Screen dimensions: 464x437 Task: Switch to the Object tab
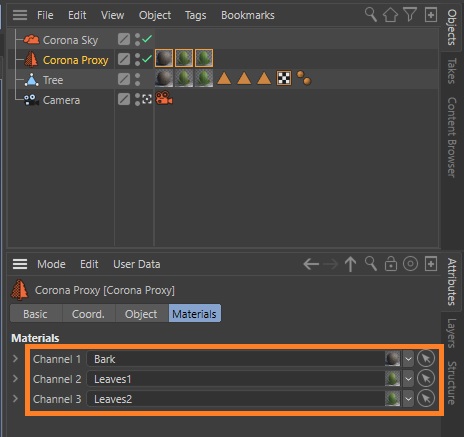tap(141, 314)
